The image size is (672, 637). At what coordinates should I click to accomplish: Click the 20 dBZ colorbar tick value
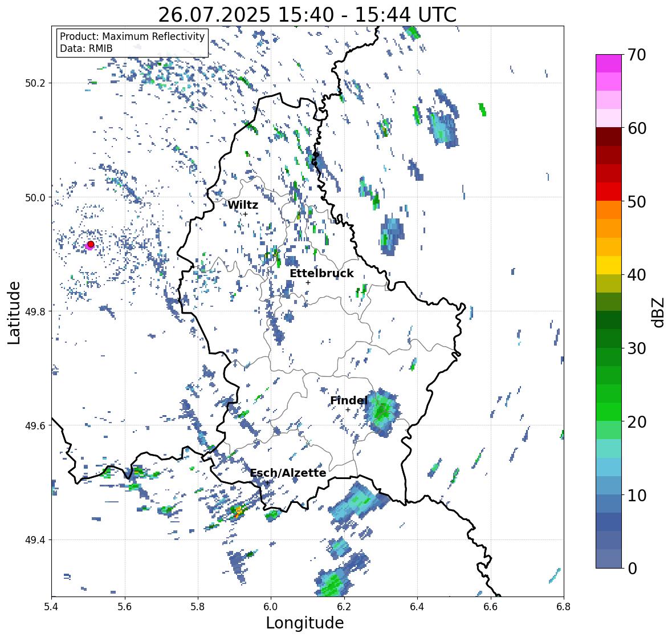(x=637, y=421)
